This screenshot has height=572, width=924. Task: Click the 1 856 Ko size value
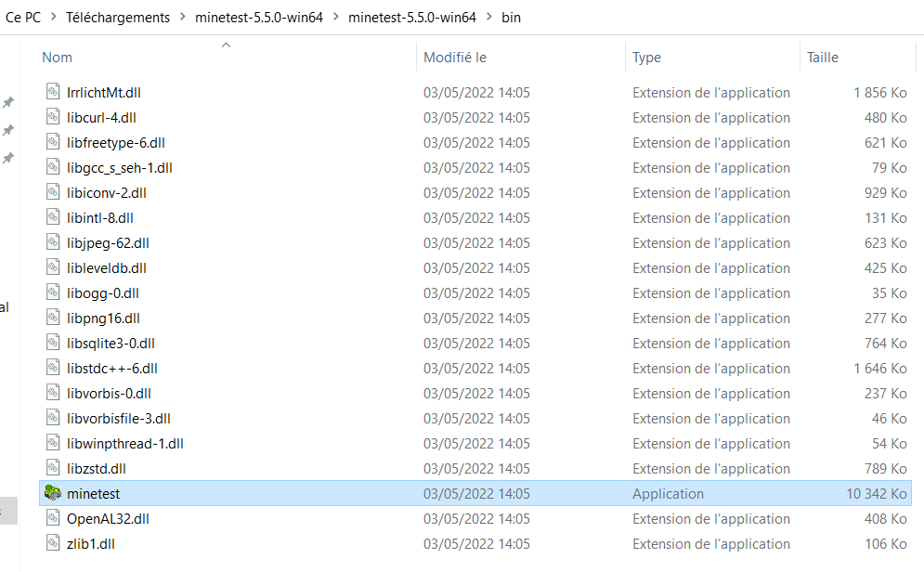879,93
